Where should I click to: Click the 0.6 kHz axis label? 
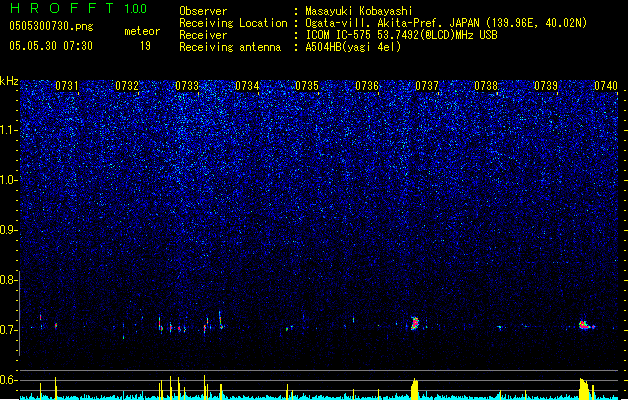9,380
